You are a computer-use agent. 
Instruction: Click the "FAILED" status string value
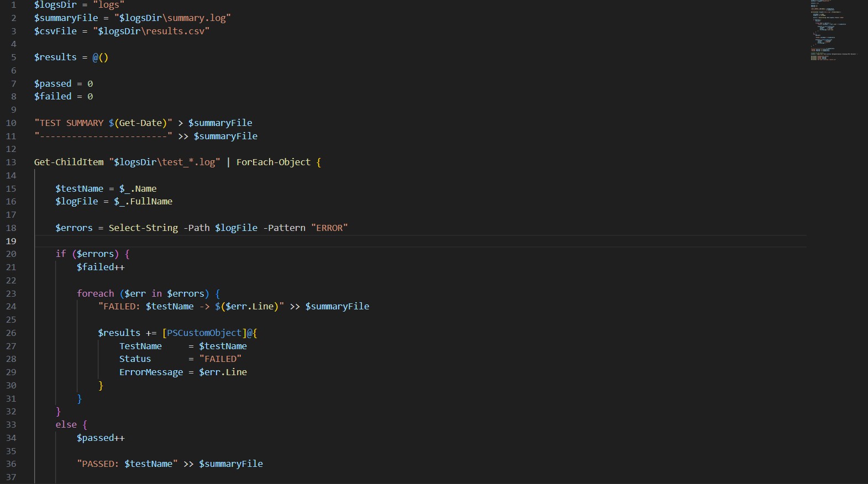click(220, 359)
